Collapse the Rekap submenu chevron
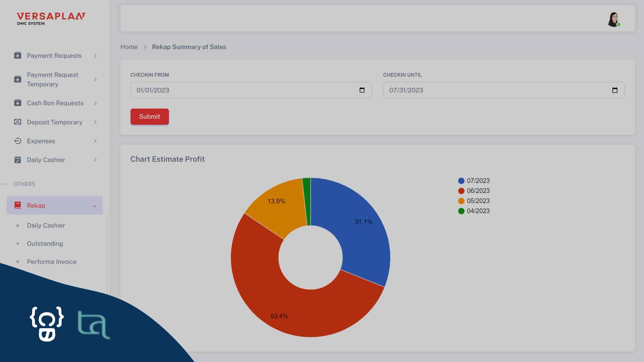Screen dimensions: 644x362 point(94,205)
